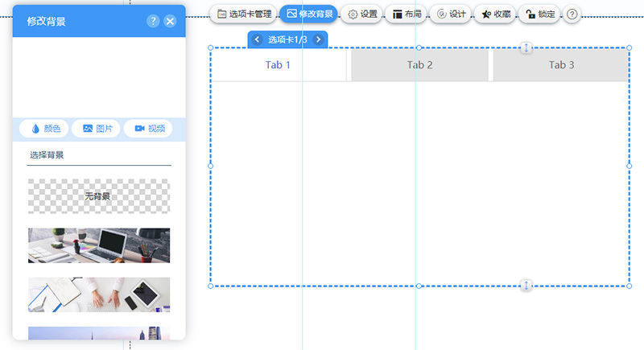644x350 pixels.
Task: Switch to the 颜色 color background option
Action: [x=45, y=129]
